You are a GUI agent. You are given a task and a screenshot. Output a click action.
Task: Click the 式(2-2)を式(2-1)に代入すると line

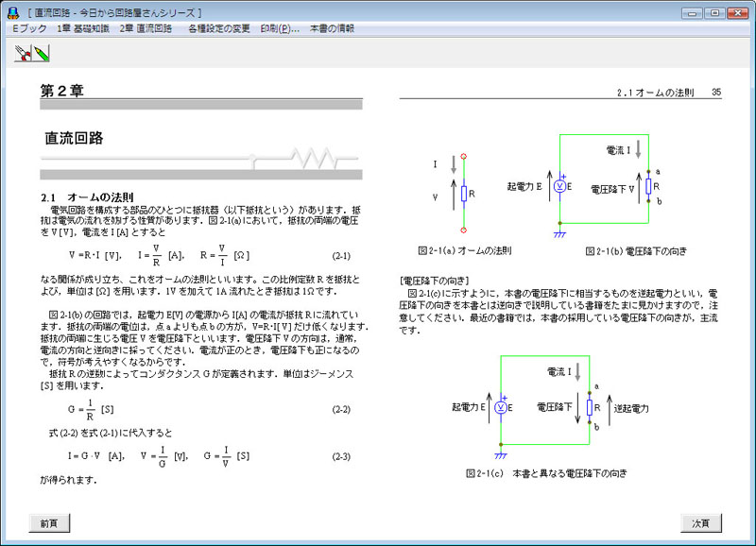pyautogui.click(x=111, y=433)
